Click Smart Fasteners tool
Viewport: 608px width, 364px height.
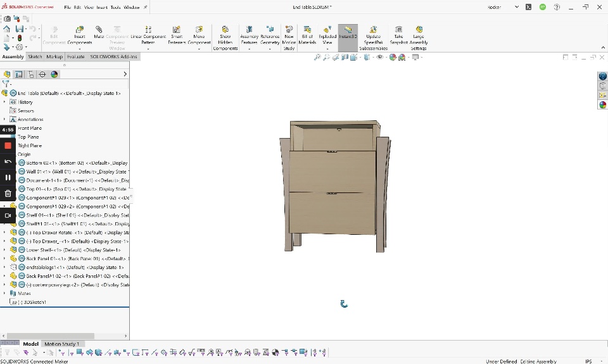pyautogui.click(x=177, y=35)
